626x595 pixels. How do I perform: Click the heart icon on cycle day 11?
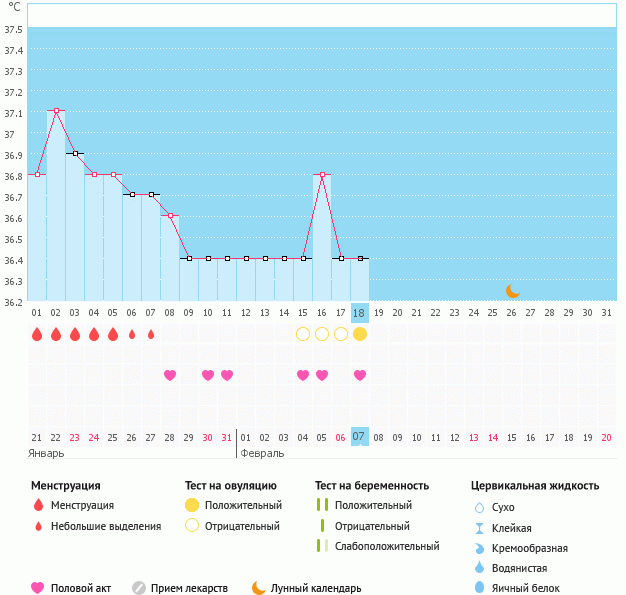(227, 375)
